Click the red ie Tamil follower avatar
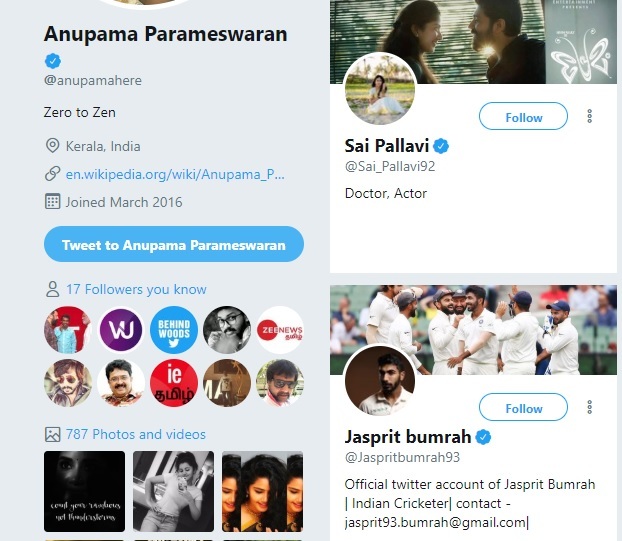This screenshot has width=622, height=541. coord(174,383)
